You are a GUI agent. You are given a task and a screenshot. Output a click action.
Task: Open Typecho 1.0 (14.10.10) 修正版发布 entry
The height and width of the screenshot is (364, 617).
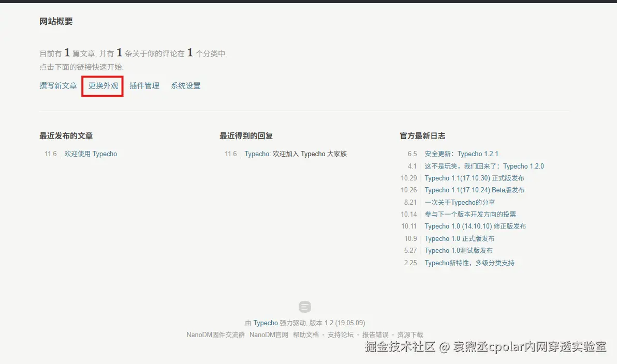pos(475,226)
